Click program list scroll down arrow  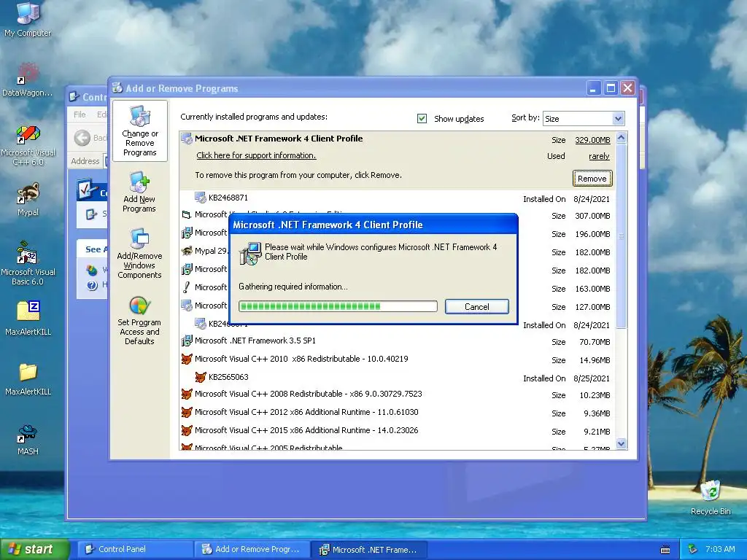click(621, 444)
